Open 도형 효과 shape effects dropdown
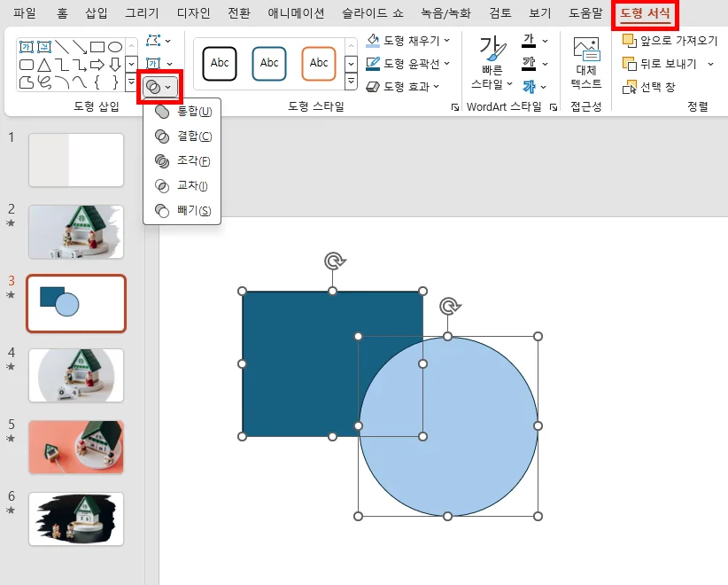 click(403, 87)
